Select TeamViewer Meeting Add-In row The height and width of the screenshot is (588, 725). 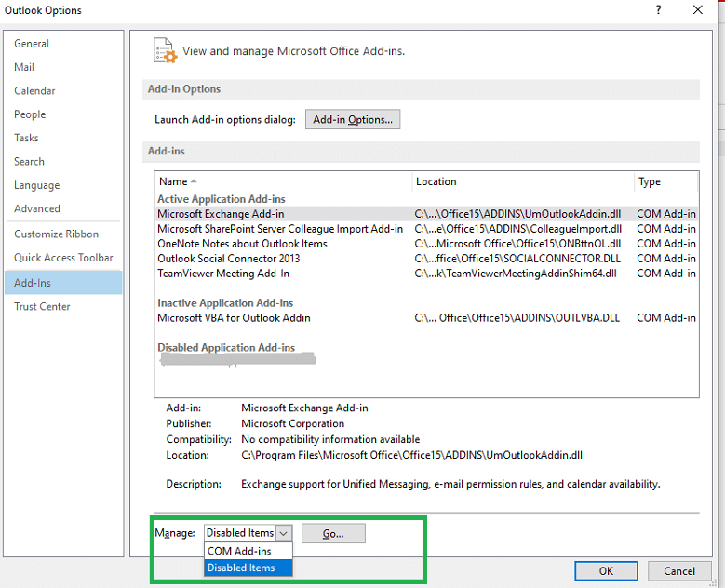point(426,274)
